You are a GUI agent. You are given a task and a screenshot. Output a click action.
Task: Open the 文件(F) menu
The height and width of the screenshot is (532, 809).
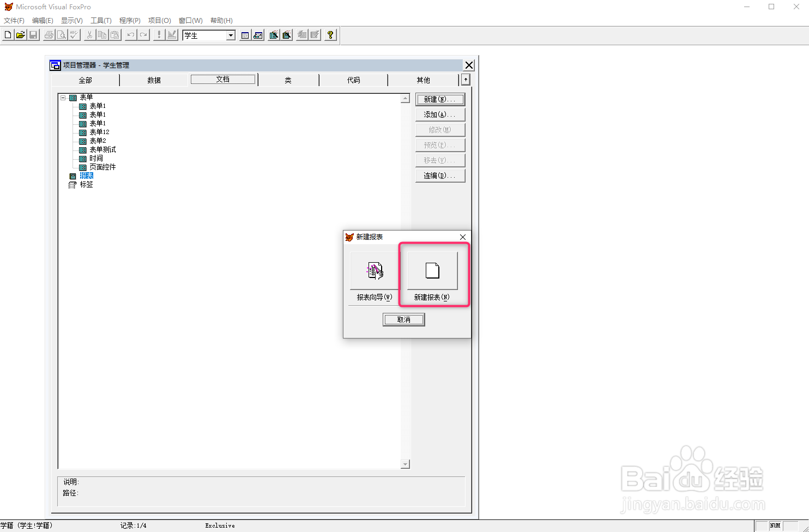pyautogui.click(x=14, y=21)
